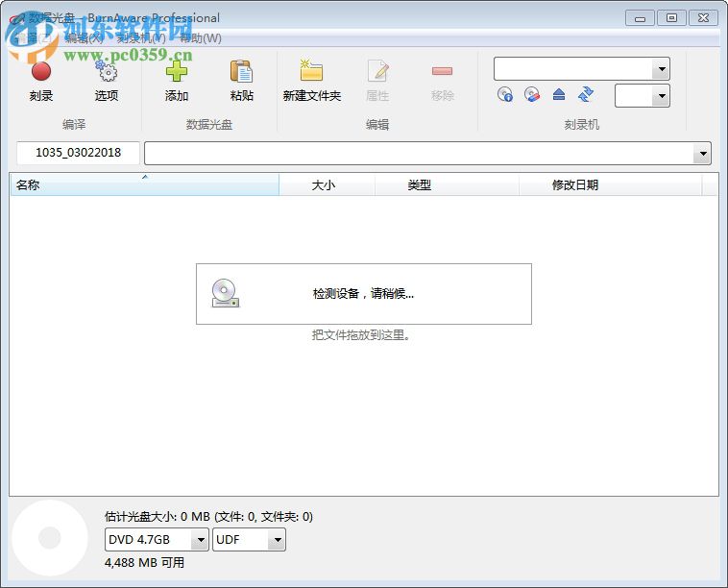Refresh the recorder drive list
This screenshot has height=588, width=728.
coord(586,95)
